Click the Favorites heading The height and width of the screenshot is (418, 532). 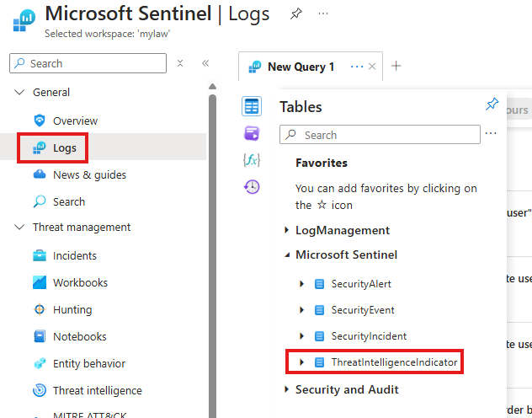point(322,163)
